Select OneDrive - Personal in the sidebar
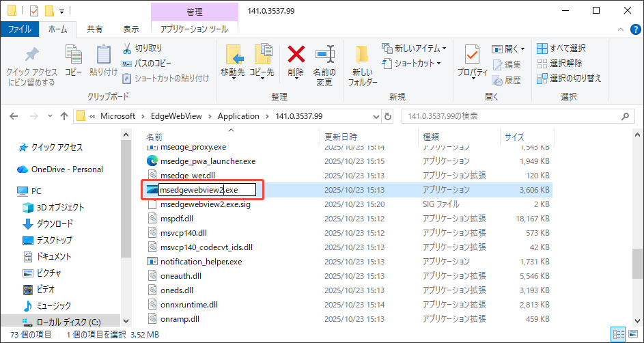644x343 pixels. tap(60, 169)
